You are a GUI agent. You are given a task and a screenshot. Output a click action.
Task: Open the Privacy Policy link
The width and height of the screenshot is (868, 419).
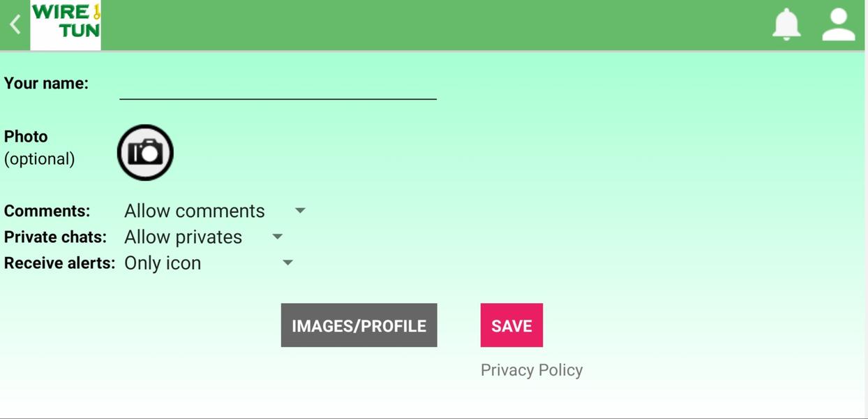[x=532, y=370]
